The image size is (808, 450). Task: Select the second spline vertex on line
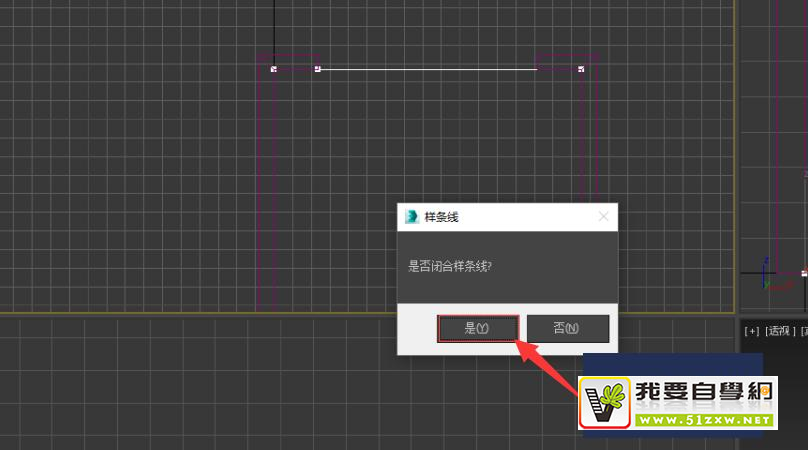pyautogui.click(x=317, y=69)
